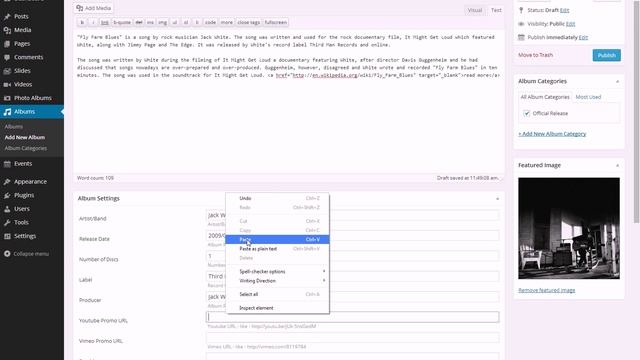Click the ul quicktag button

pos(175,22)
